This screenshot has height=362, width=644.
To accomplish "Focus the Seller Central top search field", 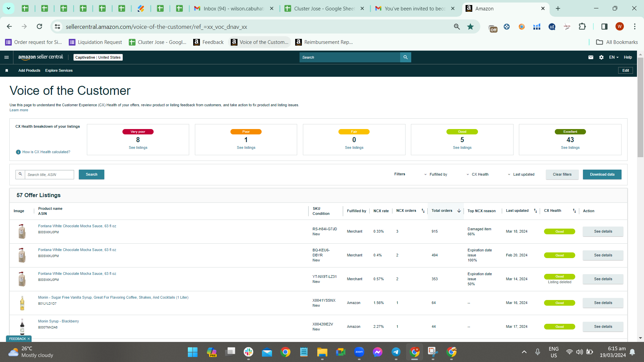I will pyautogui.click(x=350, y=57).
